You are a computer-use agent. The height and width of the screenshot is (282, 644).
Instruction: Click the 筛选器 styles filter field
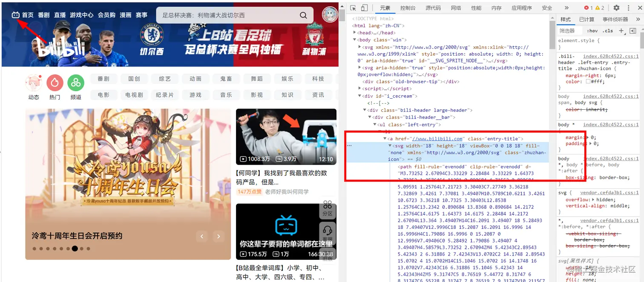(x=570, y=31)
